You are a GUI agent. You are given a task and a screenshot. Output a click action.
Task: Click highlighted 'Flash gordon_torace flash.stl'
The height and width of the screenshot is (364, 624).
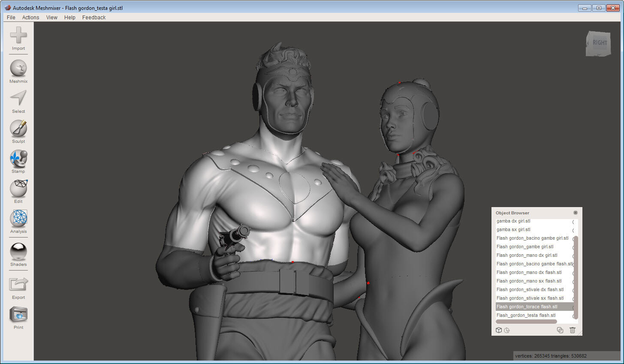coord(534,307)
